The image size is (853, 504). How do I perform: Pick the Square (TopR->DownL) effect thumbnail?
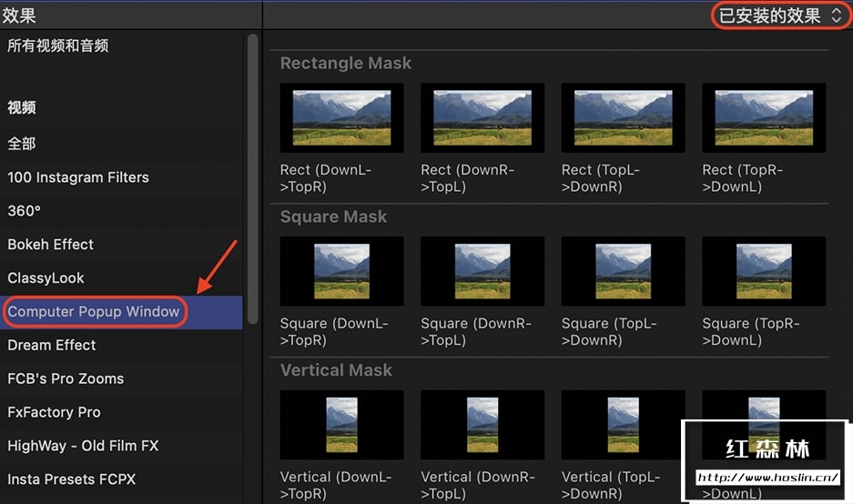[x=764, y=272]
